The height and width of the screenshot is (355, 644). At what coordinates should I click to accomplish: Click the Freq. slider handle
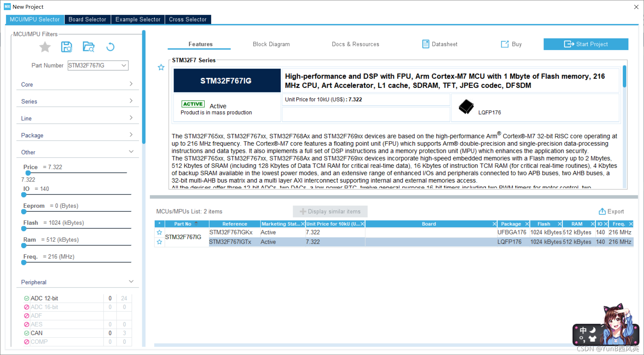click(24, 263)
